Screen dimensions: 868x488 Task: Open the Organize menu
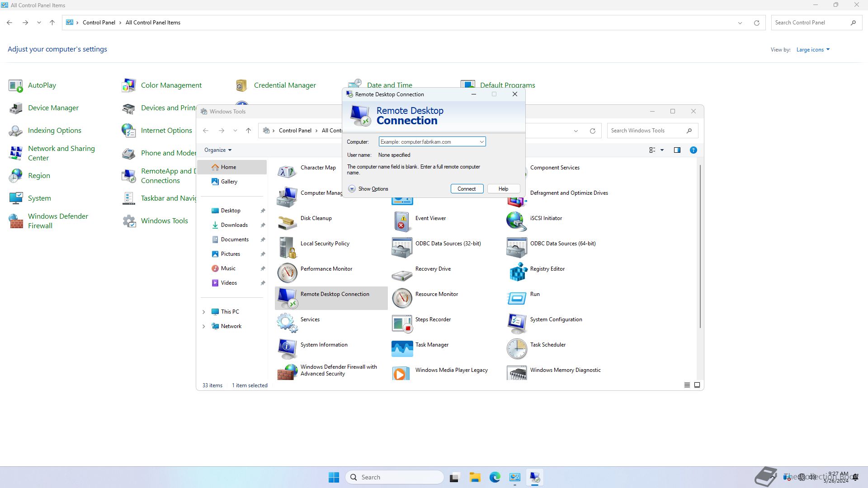pyautogui.click(x=217, y=150)
